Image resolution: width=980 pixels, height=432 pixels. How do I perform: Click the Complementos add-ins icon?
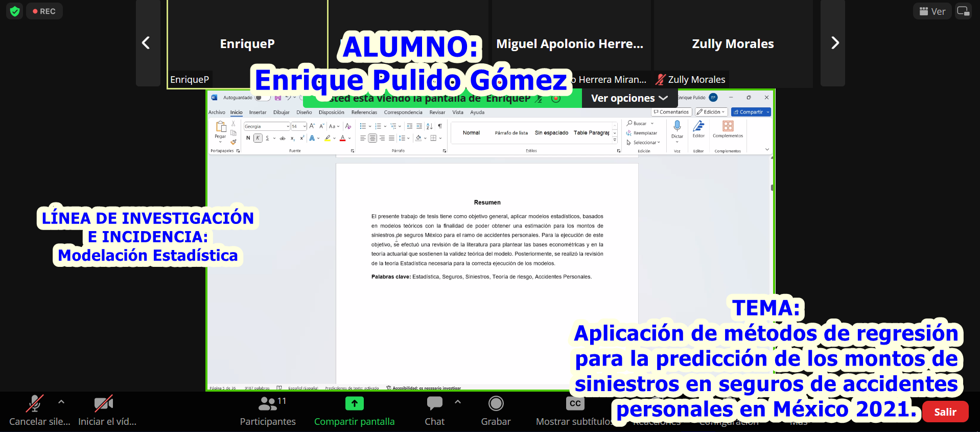click(728, 127)
